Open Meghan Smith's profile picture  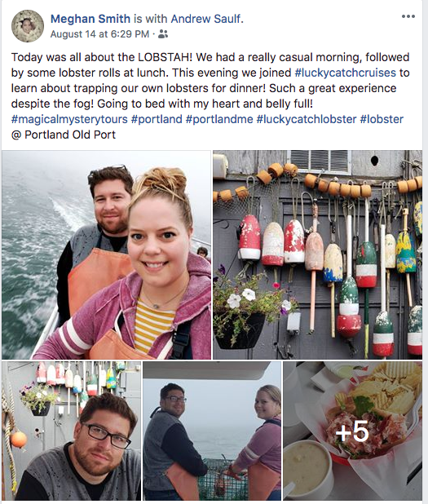[x=28, y=26]
